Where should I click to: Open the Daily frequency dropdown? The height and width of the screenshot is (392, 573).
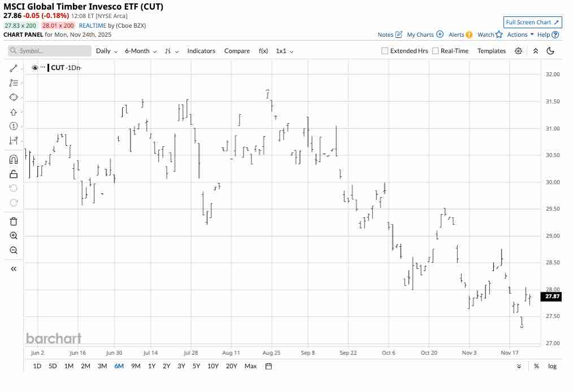[107, 51]
